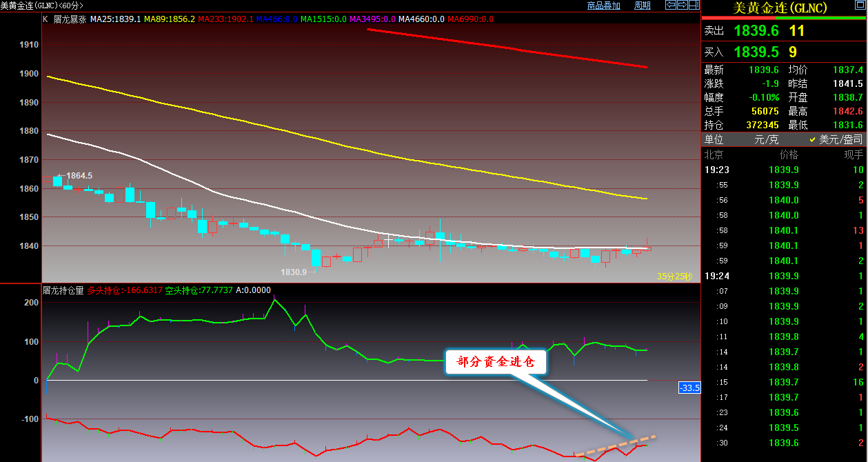
Task: Click the right arrow navigation icon
Action: pos(682,5)
